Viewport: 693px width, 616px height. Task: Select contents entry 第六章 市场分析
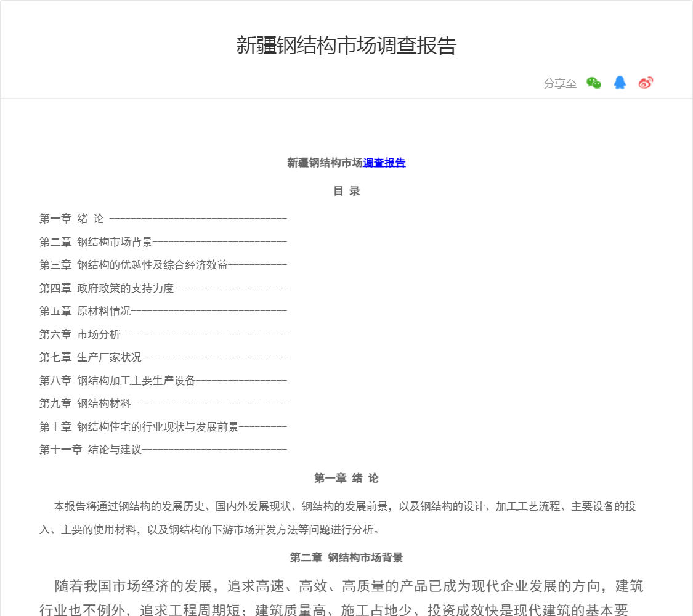(x=163, y=334)
